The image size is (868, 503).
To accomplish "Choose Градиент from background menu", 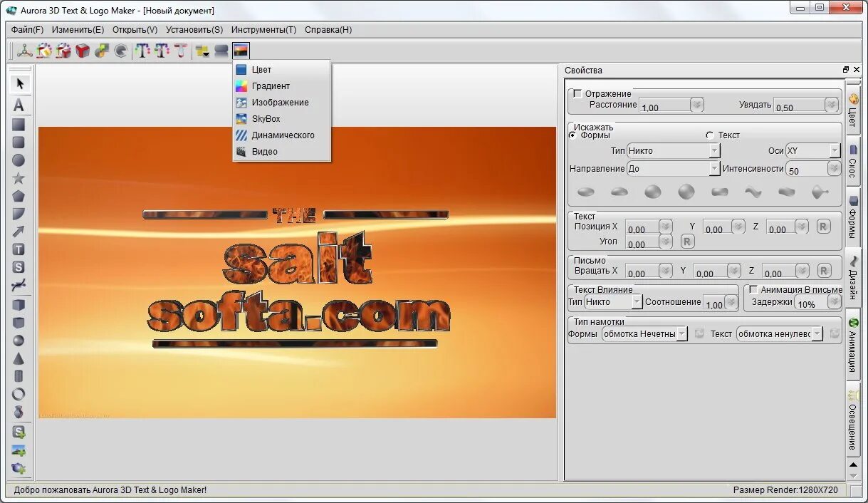I will [x=282, y=86].
